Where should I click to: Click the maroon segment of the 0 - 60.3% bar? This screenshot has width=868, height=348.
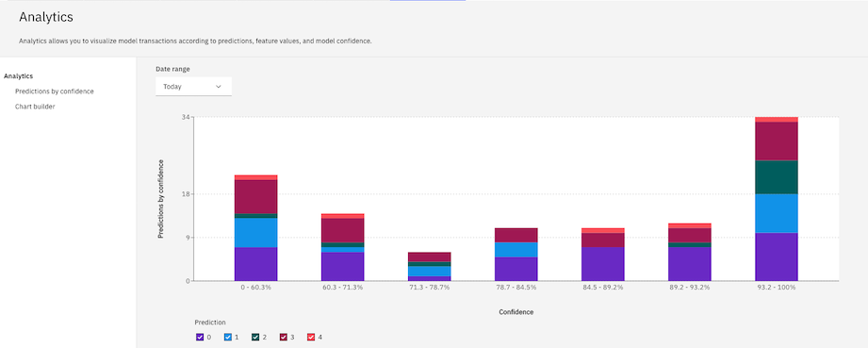pos(255,197)
